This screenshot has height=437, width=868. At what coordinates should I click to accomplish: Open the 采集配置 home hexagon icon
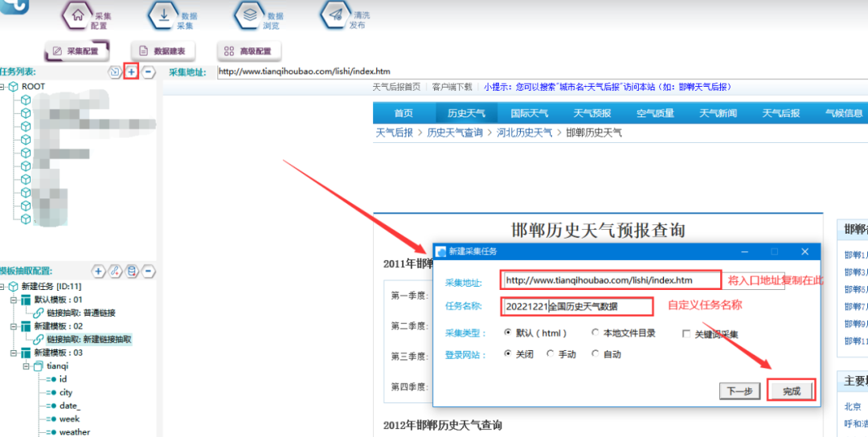point(78,16)
